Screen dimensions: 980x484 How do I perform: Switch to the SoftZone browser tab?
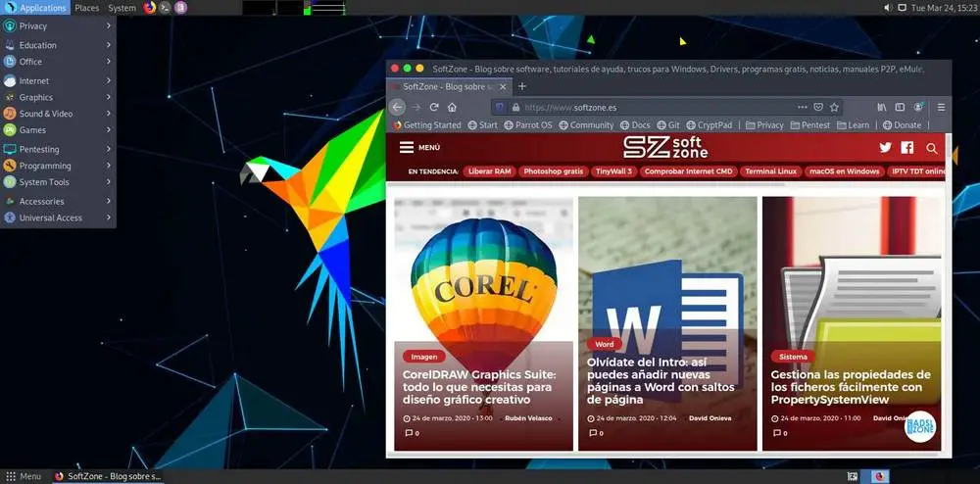pyautogui.click(x=450, y=87)
